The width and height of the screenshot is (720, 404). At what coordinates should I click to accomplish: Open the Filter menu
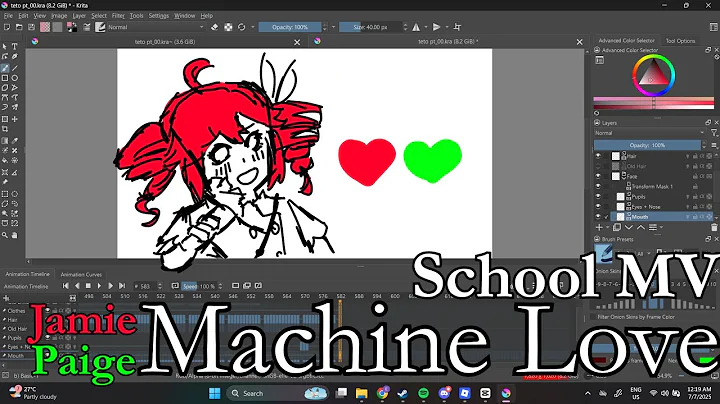pos(118,16)
